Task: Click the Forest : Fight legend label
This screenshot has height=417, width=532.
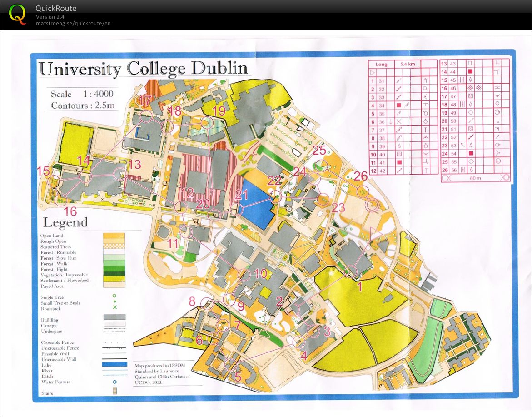Action: (54, 269)
